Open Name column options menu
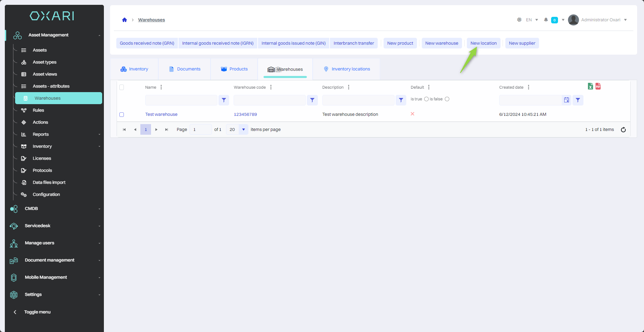This screenshot has height=332, width=644. click(161, 87)
